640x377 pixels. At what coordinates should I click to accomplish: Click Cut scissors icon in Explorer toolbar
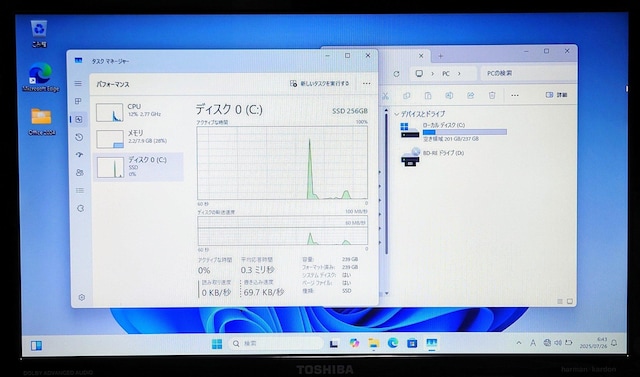click(x=385, y=95)
